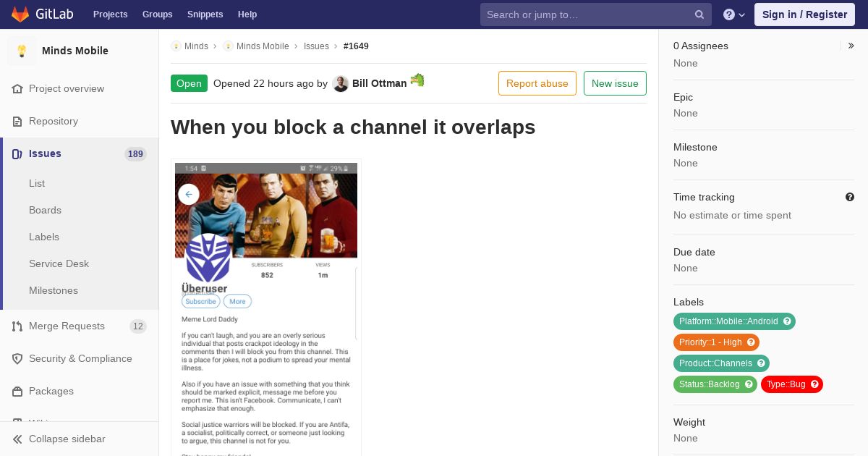This screenshot has height=456, width=868.
Task: Click the Project overview house icon
Action: point(17,88)
